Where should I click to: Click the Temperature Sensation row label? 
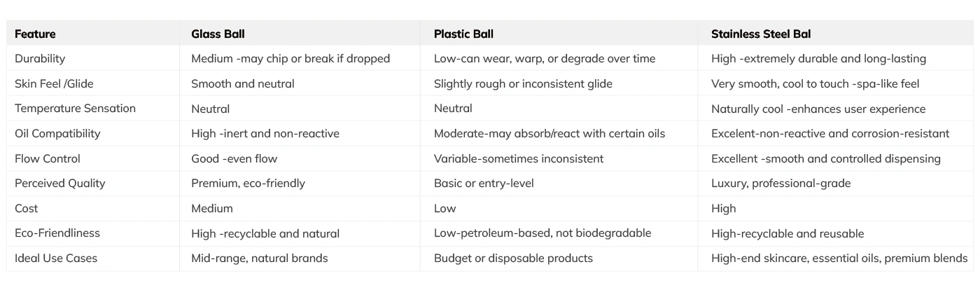75,109
